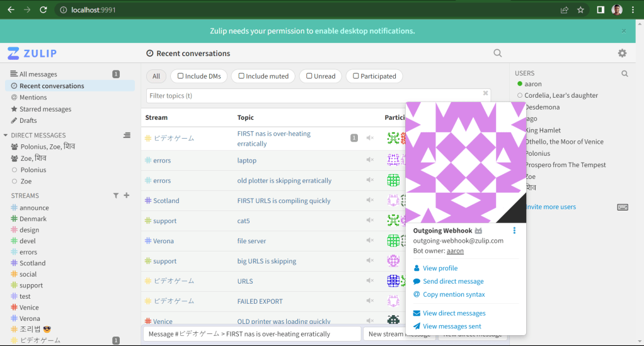Click the Filter topics input field
Viewport: 644px width, 346px height.
click(x=315, y=96)
